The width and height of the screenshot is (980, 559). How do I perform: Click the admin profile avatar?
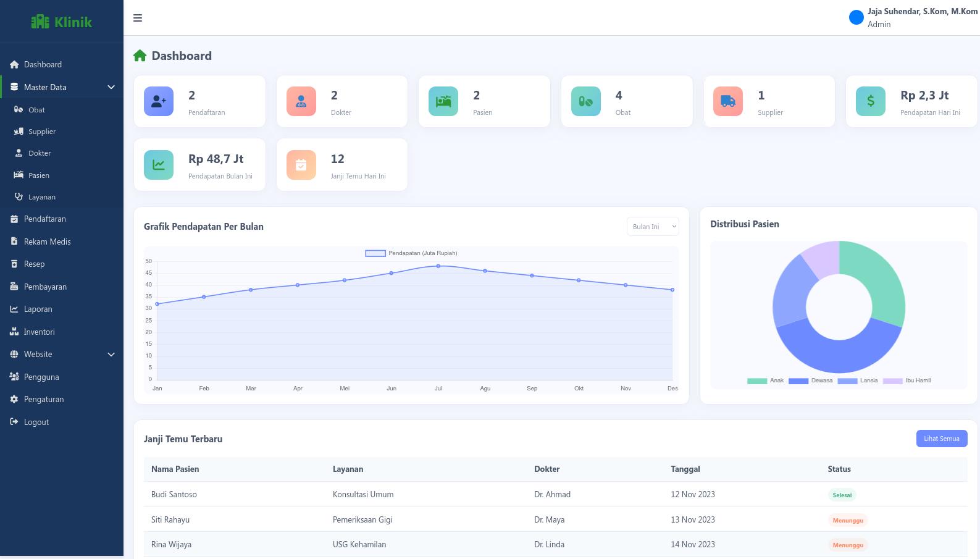[856, 17]
